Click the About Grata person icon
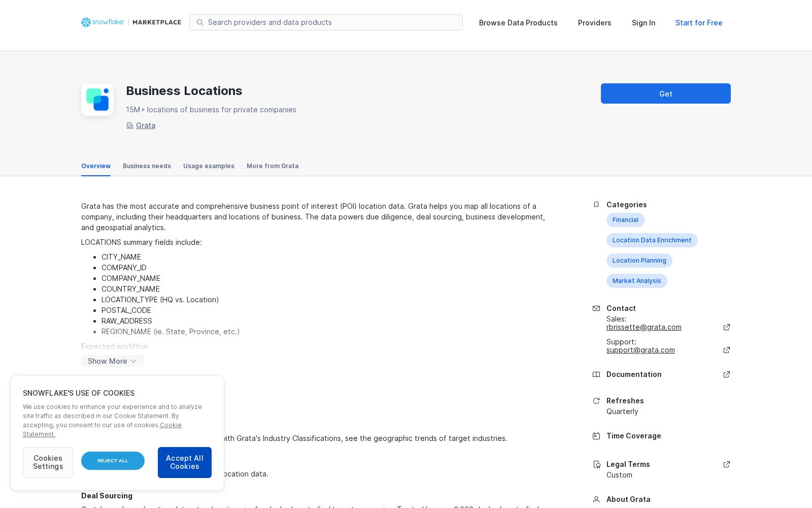The image size is (812, 508). point(596,499)
